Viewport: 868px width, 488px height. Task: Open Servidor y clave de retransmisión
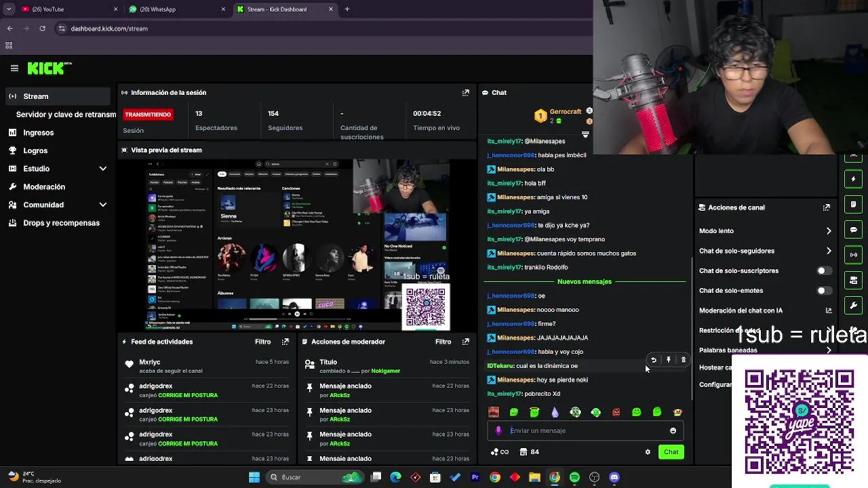(x=66, y=115)
